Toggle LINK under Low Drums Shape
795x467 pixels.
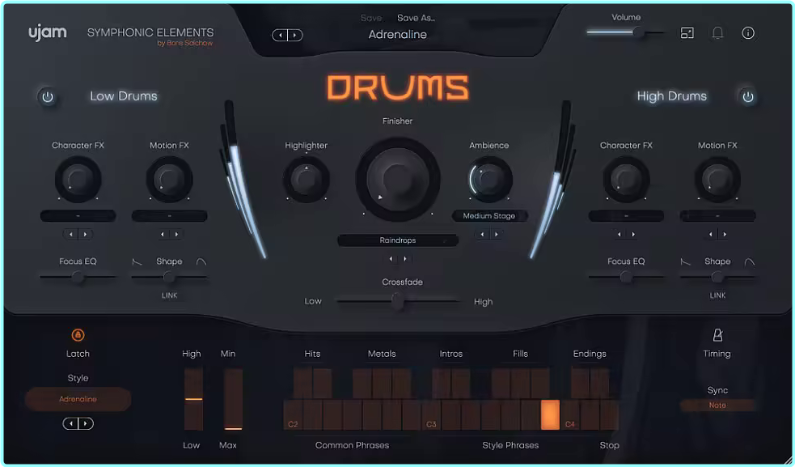(x=169, y=296)
